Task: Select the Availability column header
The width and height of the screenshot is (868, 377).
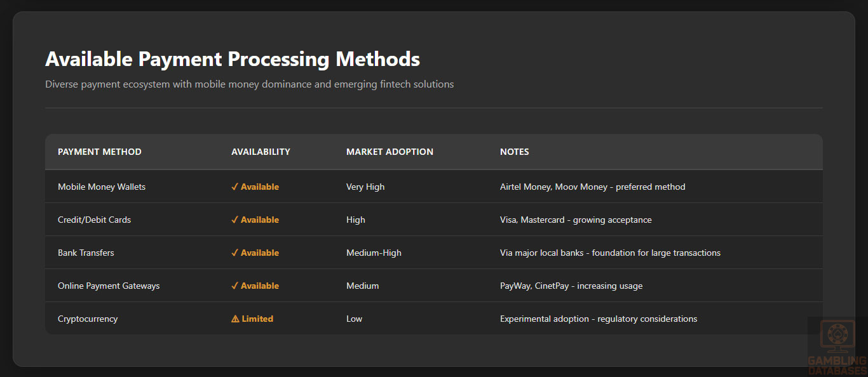Action: 261,152
